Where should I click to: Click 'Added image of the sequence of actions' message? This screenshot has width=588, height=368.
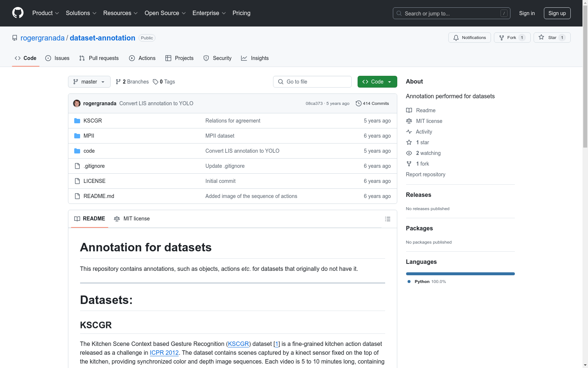251,196
